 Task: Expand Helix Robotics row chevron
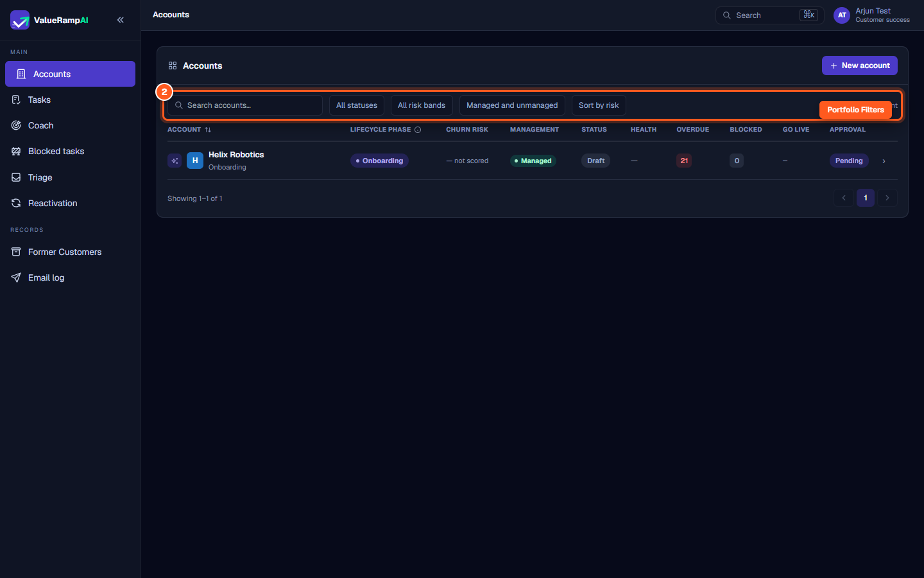click(884, 161)
